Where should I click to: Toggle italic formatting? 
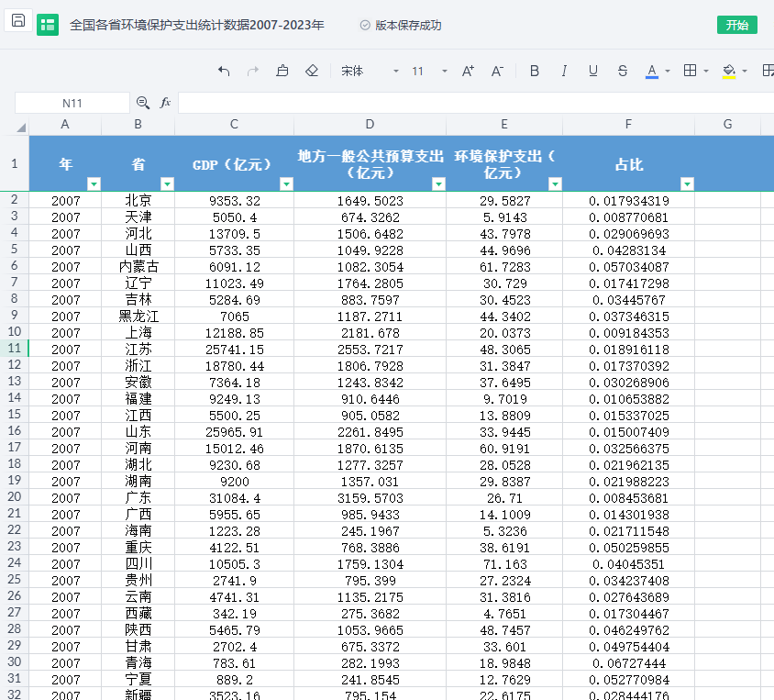564,71
